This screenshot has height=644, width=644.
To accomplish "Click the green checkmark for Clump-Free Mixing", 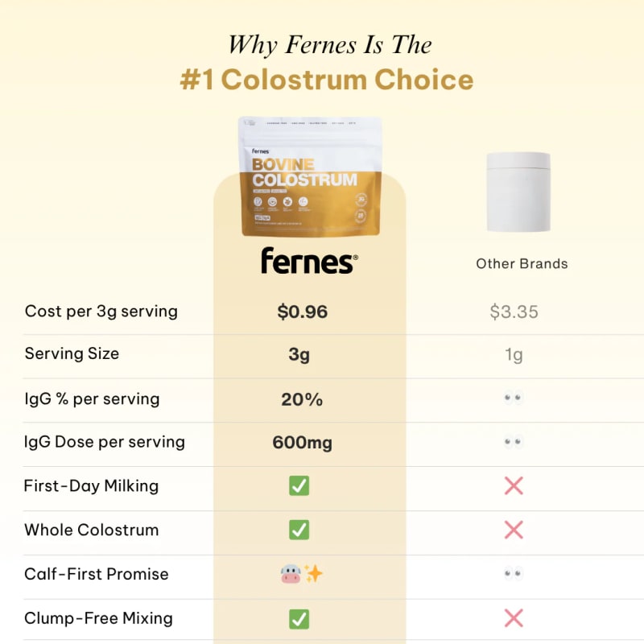I will pos(299,618).
